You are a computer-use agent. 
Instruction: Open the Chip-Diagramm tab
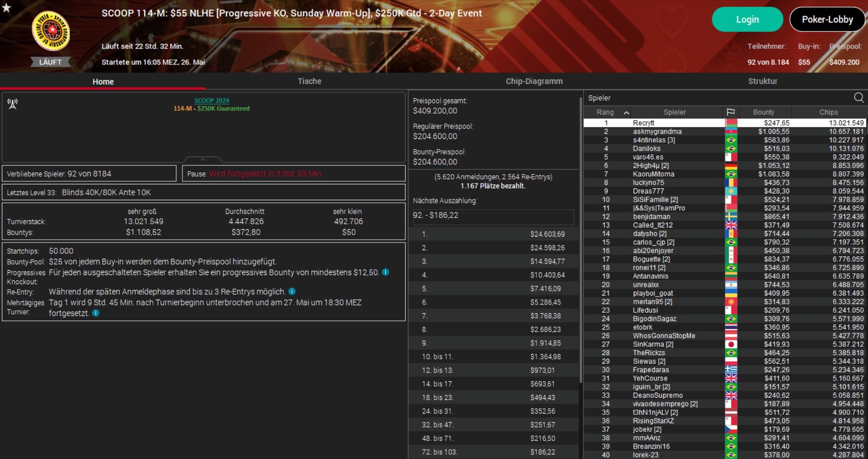[x=534, y=81]
